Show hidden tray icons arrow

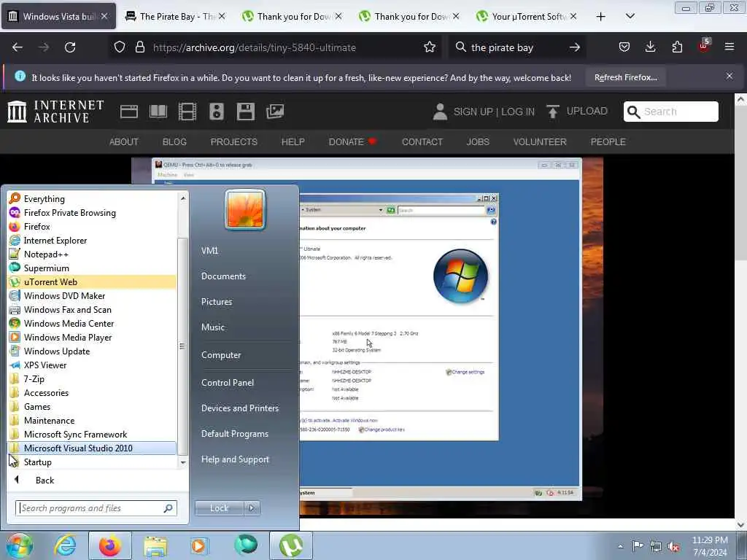[x=620, y=546]
